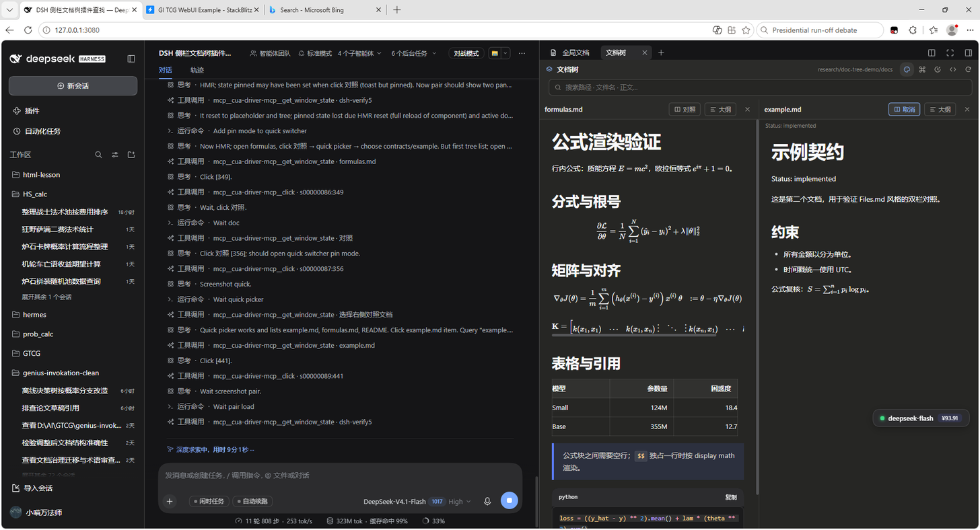Stop generation with blue stop button
Image resolution: width=980 pixels, height=530 pixels.
510,500
